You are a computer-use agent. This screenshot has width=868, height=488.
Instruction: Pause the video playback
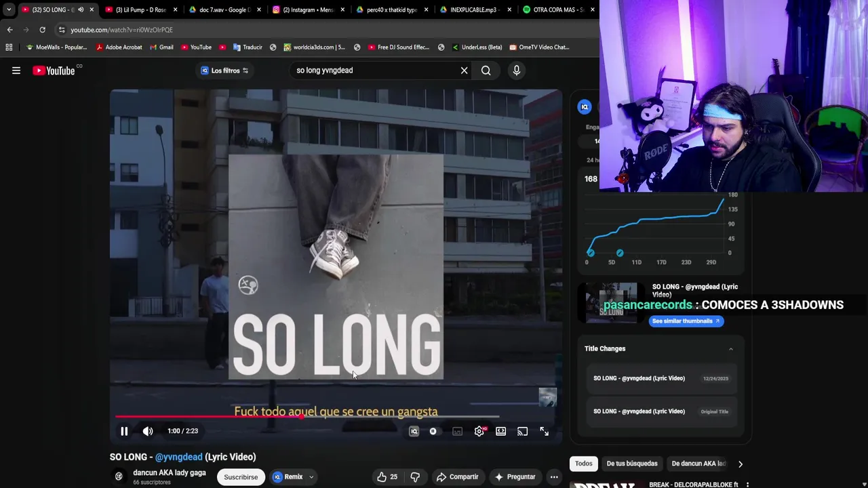coord(124,431)
